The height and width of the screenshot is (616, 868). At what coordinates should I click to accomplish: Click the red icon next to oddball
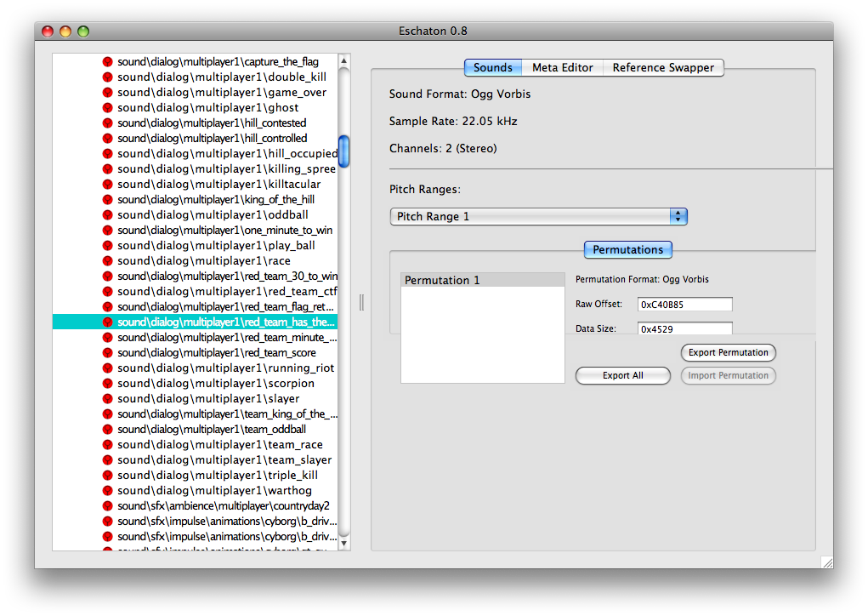click(x=108, y=215)
